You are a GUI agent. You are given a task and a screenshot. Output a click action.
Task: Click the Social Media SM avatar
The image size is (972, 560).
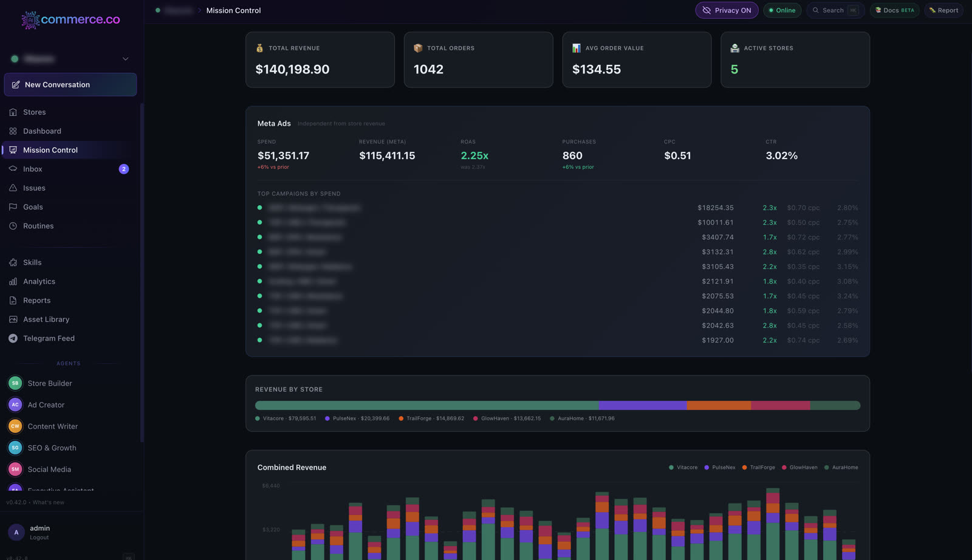point(15,470)
